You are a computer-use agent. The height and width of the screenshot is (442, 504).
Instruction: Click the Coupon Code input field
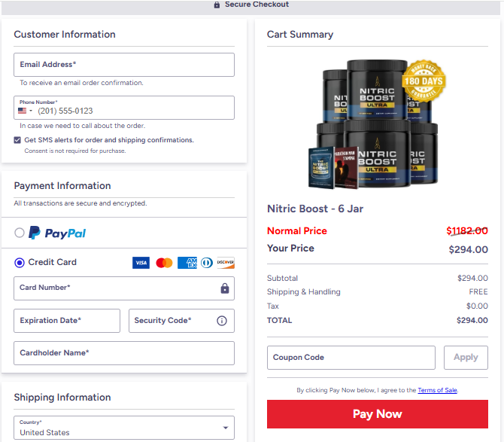pos(351,358)
